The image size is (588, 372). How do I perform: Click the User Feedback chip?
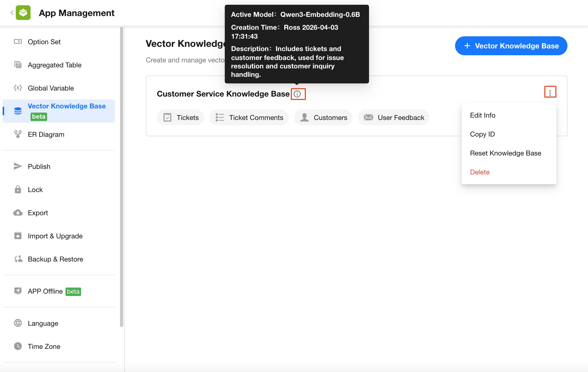pos(394,117)
